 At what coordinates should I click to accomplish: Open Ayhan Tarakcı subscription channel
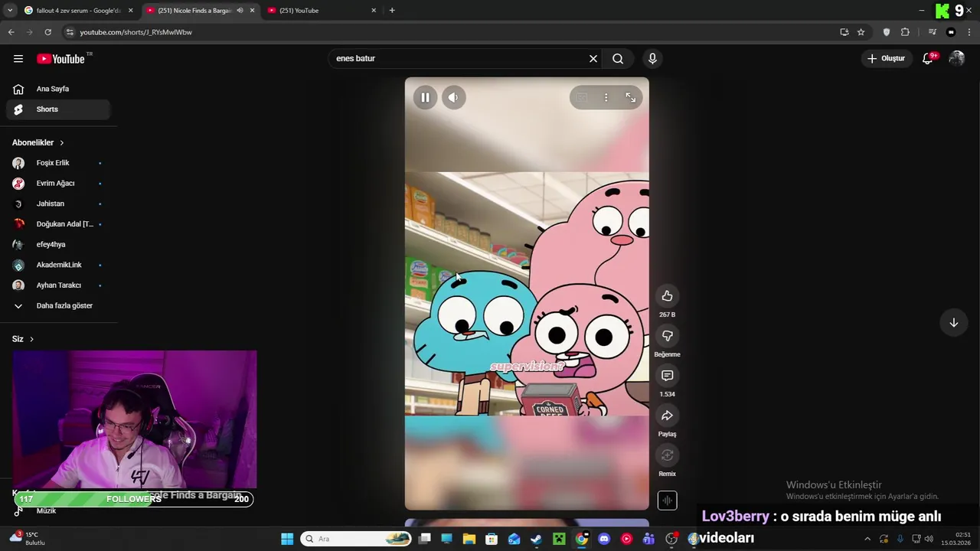58,285
